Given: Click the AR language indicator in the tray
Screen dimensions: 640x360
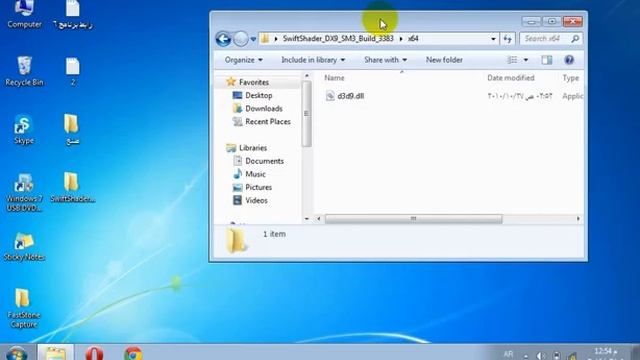Looking at the screenshot, I should (508, 354).
